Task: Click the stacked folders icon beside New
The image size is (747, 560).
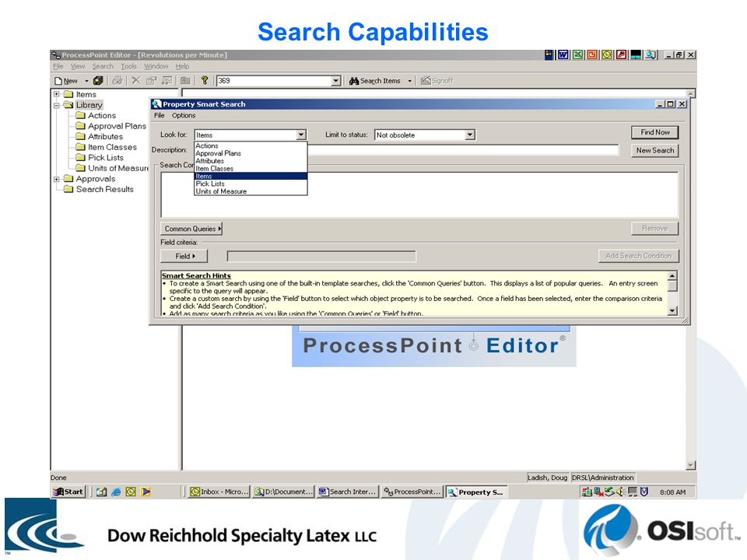Action: click(x=98, y=80)
